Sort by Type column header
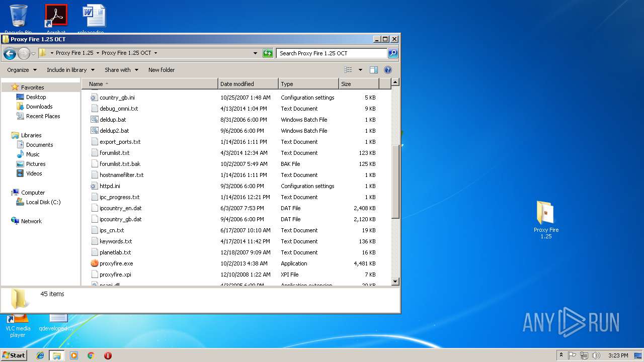Screen dimensions: 644x362 (x=308, y=84)
